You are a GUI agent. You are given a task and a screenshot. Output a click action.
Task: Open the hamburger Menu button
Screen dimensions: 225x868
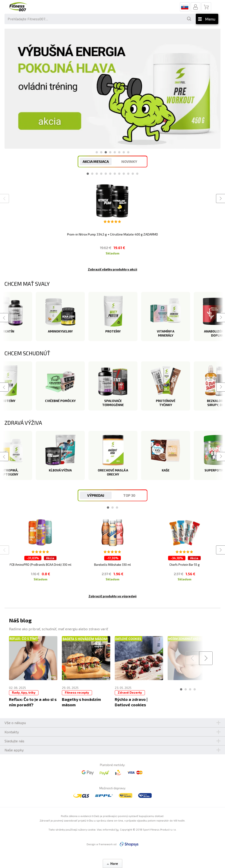207,19
